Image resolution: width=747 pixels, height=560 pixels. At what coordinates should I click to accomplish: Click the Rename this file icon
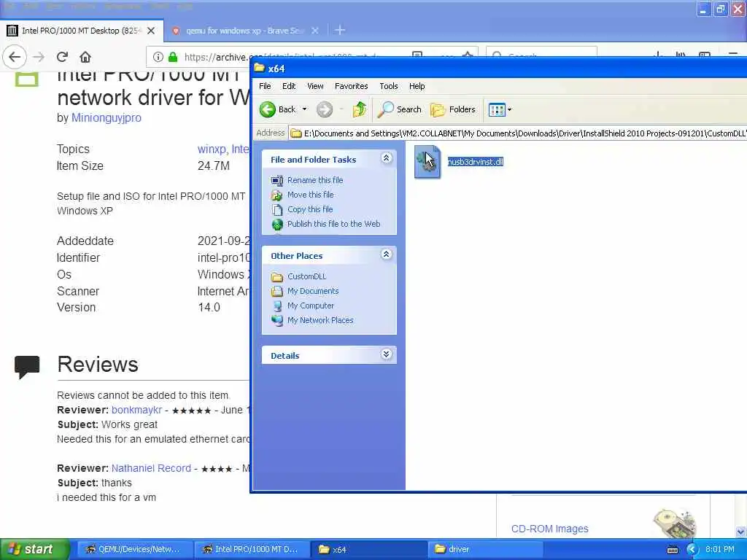(276, 181)
